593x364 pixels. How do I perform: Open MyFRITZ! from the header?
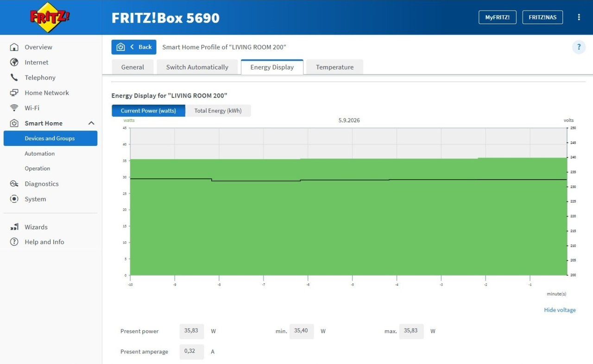[498, 17]
